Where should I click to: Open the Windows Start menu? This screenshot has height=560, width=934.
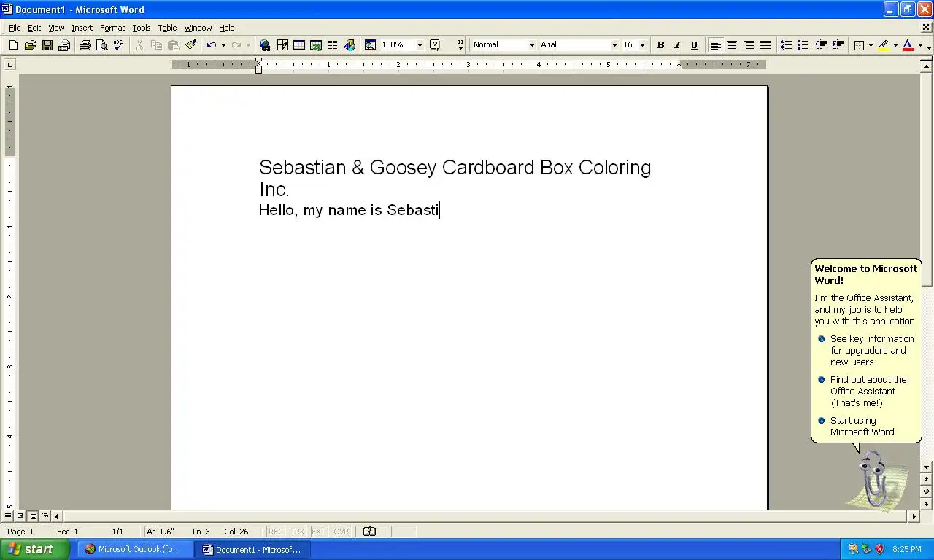click(35, 549)
